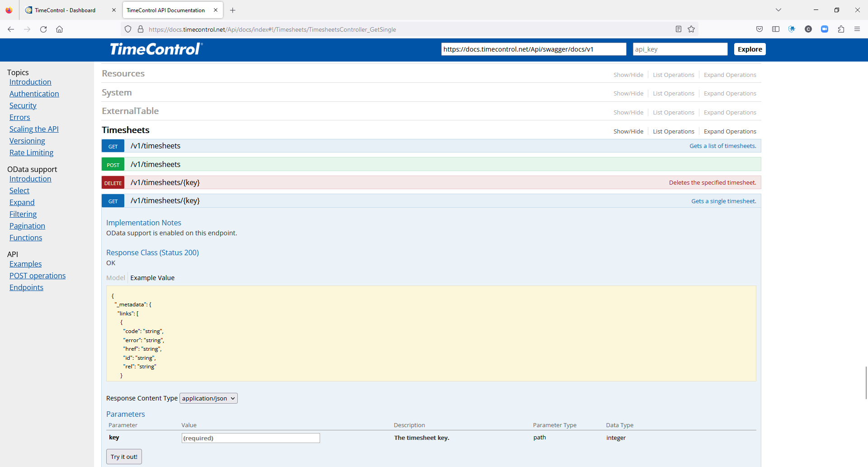The width and height of the screenshot is (868, 467).
Task: Open the Functions link
Action: click(26, 238)
